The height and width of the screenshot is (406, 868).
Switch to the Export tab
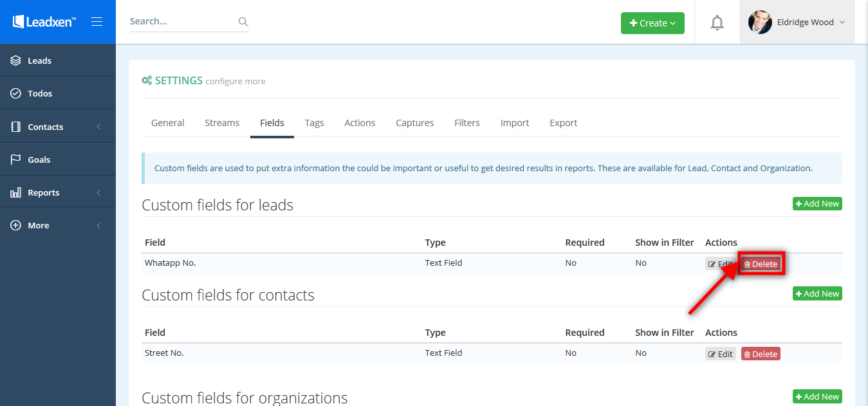click(564, 123)
